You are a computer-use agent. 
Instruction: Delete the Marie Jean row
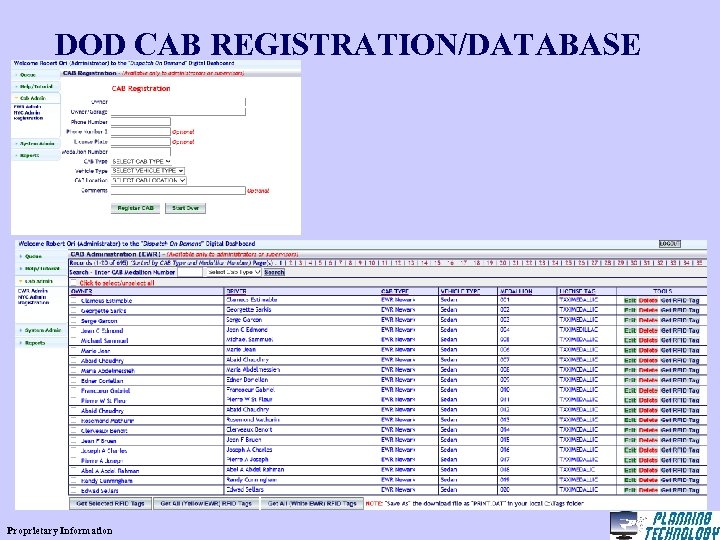(648, 350)
